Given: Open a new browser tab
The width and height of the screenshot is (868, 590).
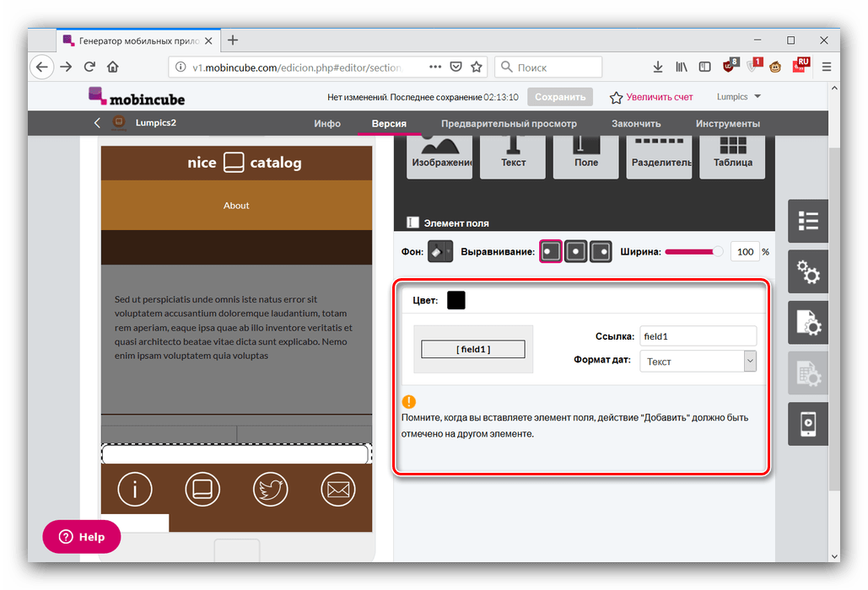Looking at the screenshot, I should click(233, 40).
